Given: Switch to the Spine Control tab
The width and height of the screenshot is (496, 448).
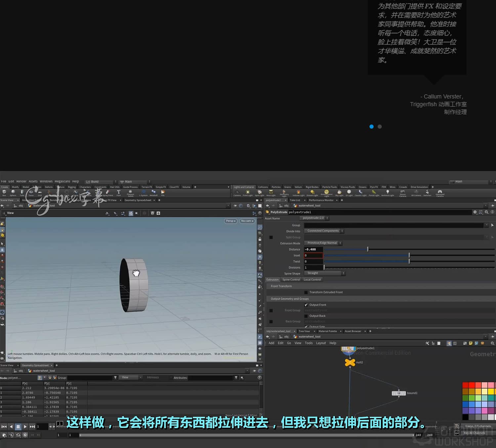Looking at the screenshot, I should tap(291, 279).
